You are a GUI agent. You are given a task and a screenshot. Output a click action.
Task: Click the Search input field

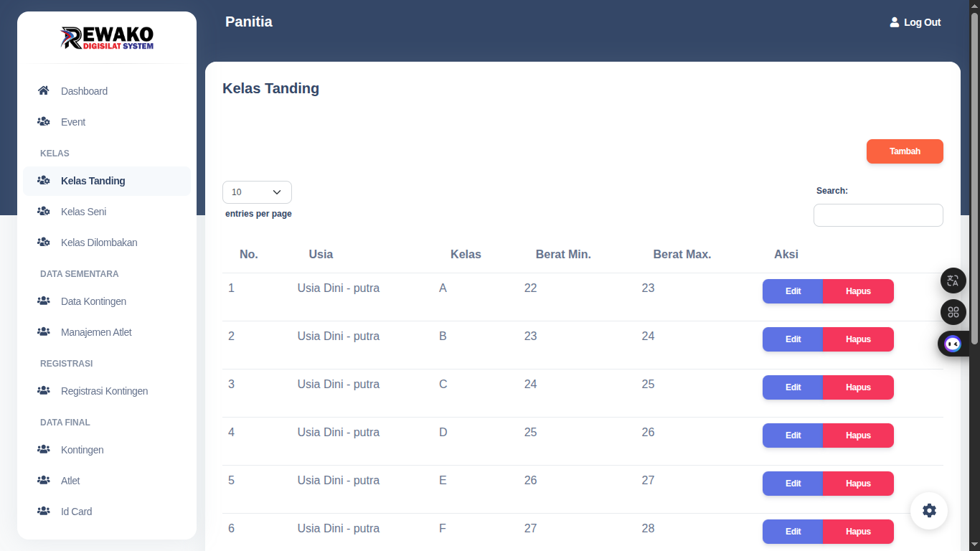pos(878,215)
